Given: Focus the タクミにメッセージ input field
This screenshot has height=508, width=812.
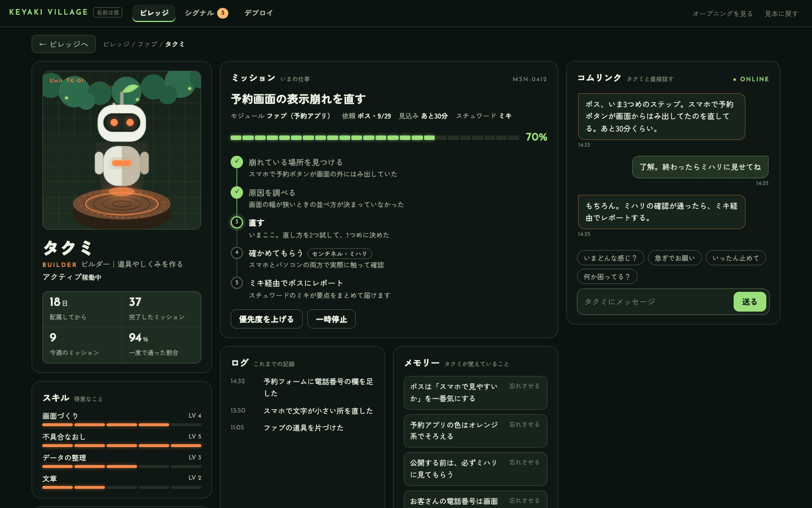Looking at the screenshot, I should coord(655,302).
